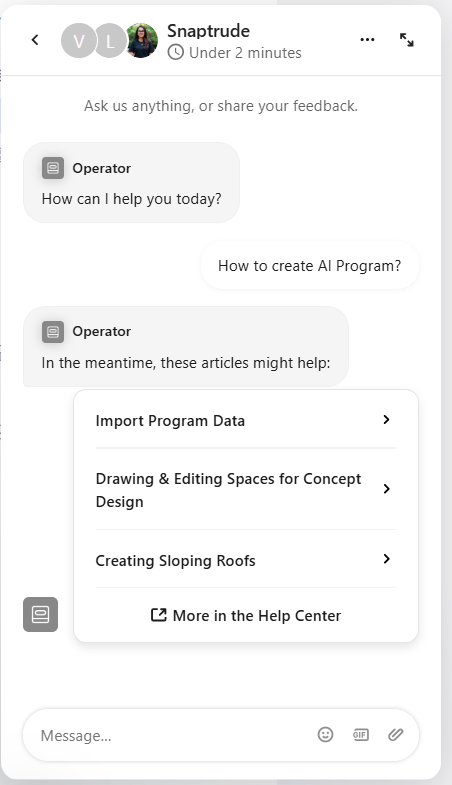This screenshot has width=452, height=785.
Task: Open the Import Program Data article
Action: tap(245, 421)
